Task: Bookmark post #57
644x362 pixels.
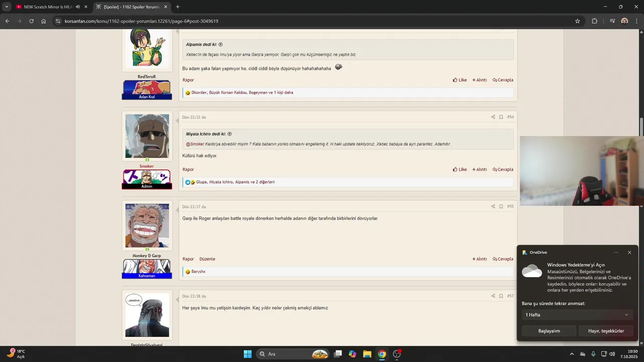Action: click(501, 296)
